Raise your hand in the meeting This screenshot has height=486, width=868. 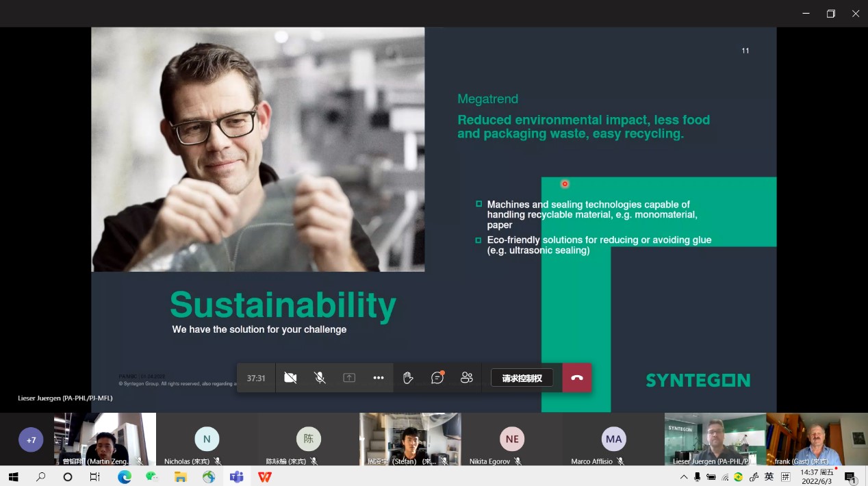tap(408, 378)
